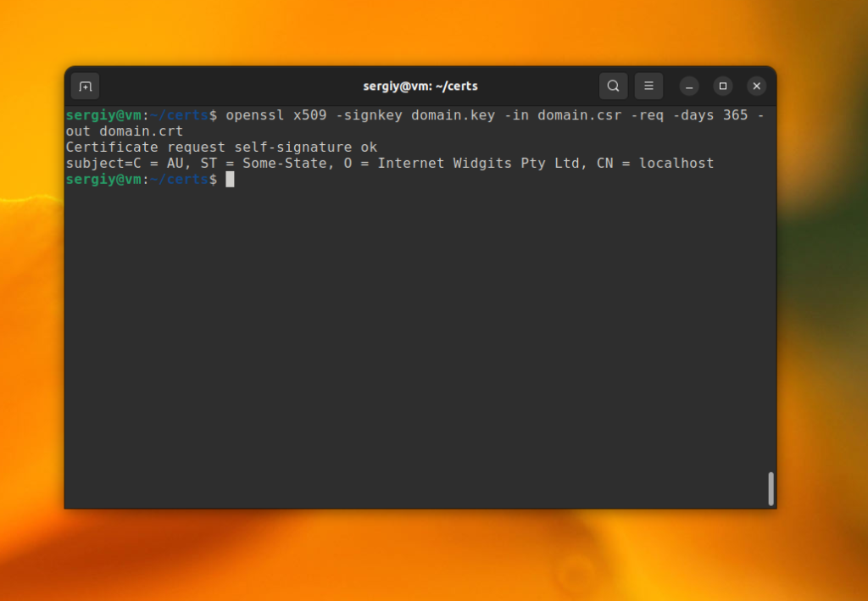
Task: Click the window title sergiy@vm: ~/certs
Action: 420,86
